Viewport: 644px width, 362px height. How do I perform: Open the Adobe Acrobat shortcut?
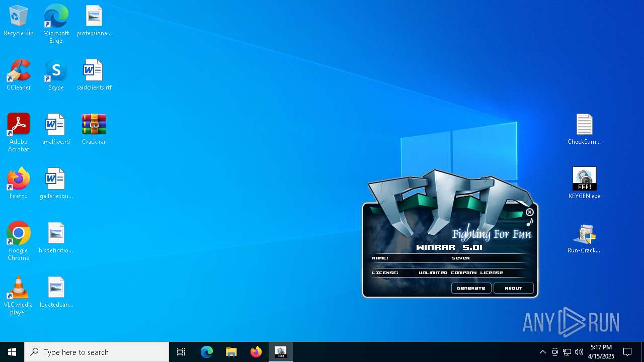click(x=19, y=133)
